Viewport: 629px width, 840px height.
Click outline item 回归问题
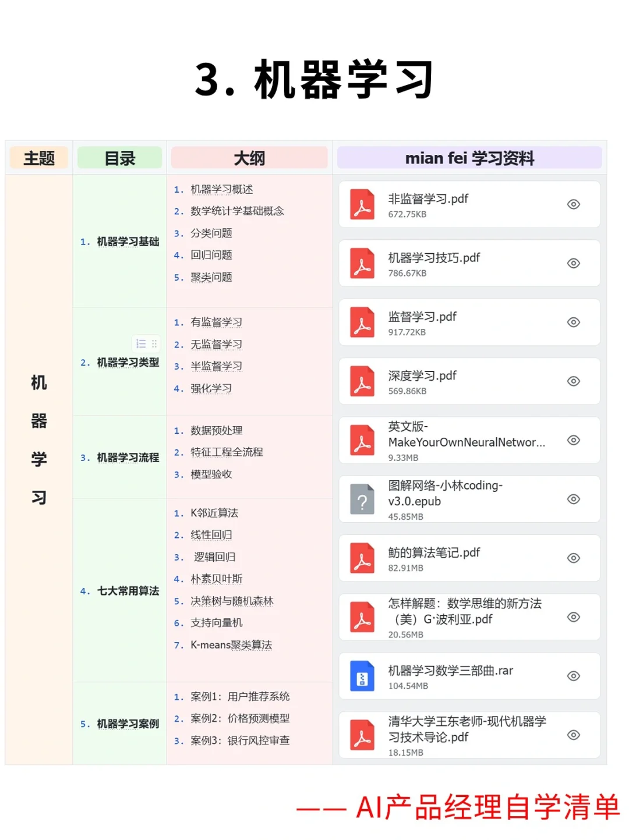[x=211, y=254]
